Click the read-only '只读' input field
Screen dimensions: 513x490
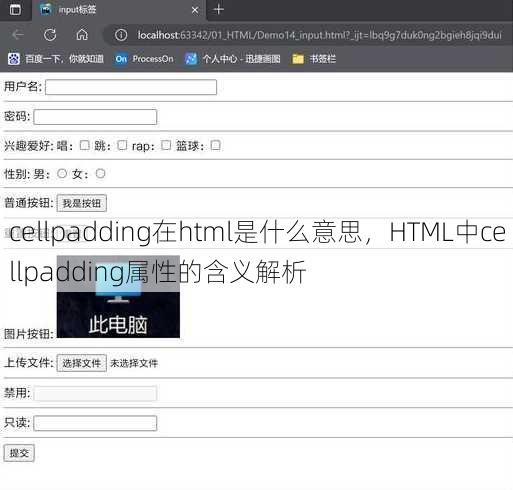(x=95, y=423)
